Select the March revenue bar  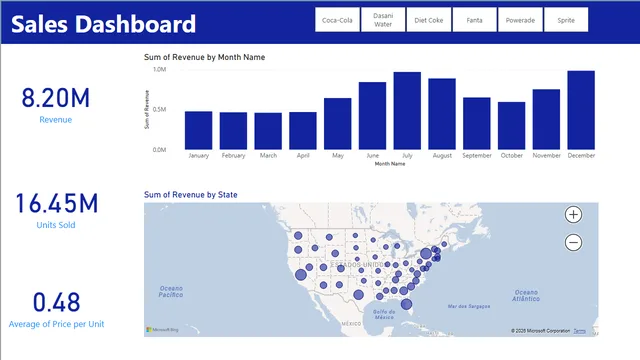[268, 131]
